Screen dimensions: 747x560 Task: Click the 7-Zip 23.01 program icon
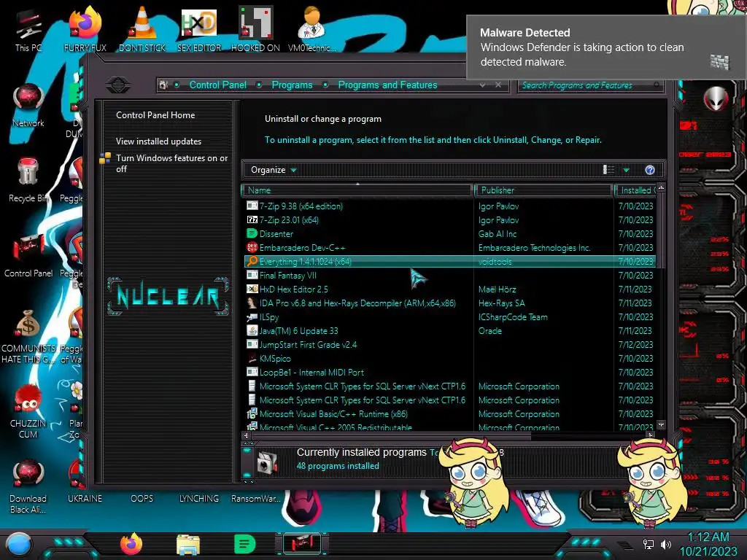pyautogui.click(x=252, y=220)
